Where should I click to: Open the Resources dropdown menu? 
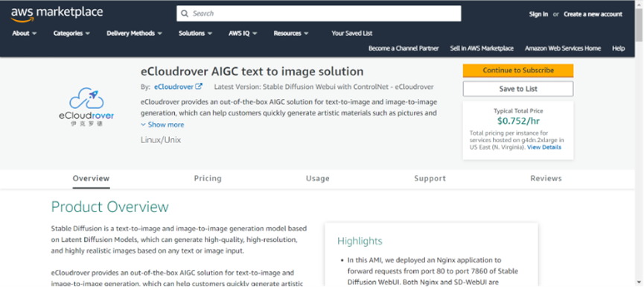coord(291,34)
